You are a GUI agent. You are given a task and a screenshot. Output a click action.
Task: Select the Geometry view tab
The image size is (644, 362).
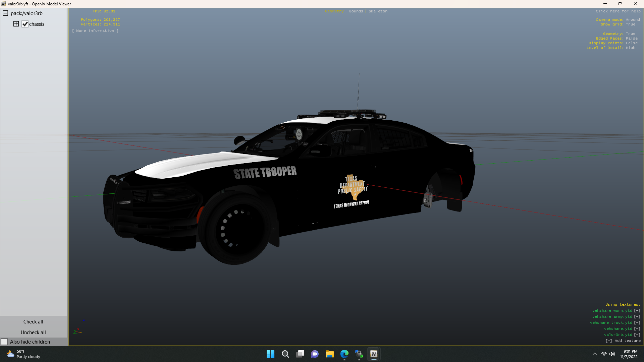pyautogui.click(x=334, y=11)
